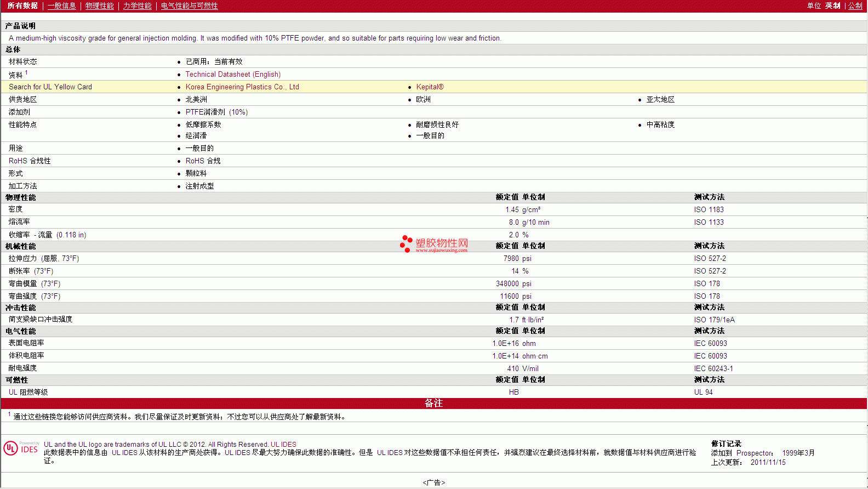Click the <广告> label at bottom

pyautogui.click(x=434, y=482)
